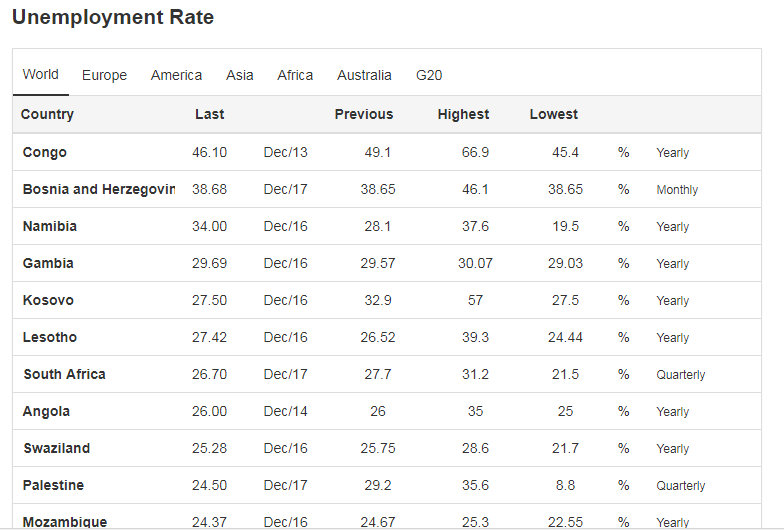
Task: Click Gambia's last value 29.69
Action: (x=210, y=264)
